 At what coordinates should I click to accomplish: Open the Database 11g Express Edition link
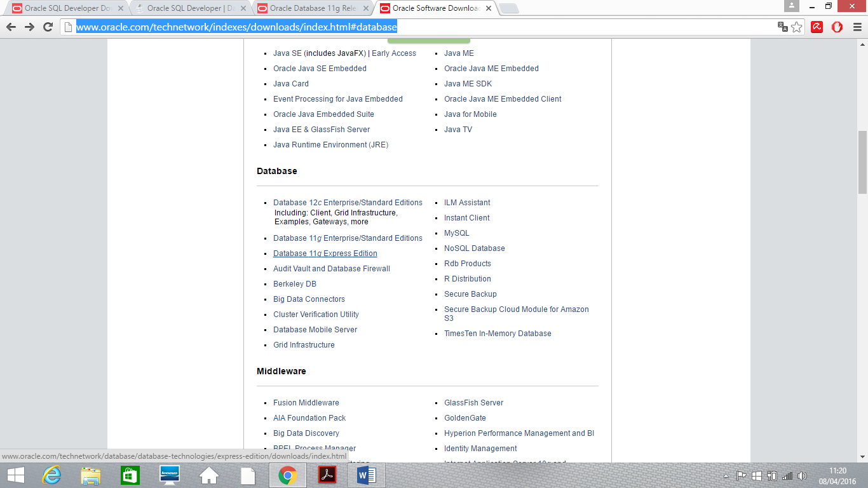coord(325,254)
